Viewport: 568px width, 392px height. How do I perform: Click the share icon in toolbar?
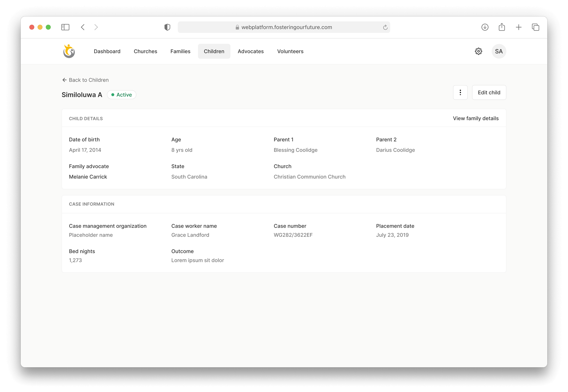coord(502,27)
